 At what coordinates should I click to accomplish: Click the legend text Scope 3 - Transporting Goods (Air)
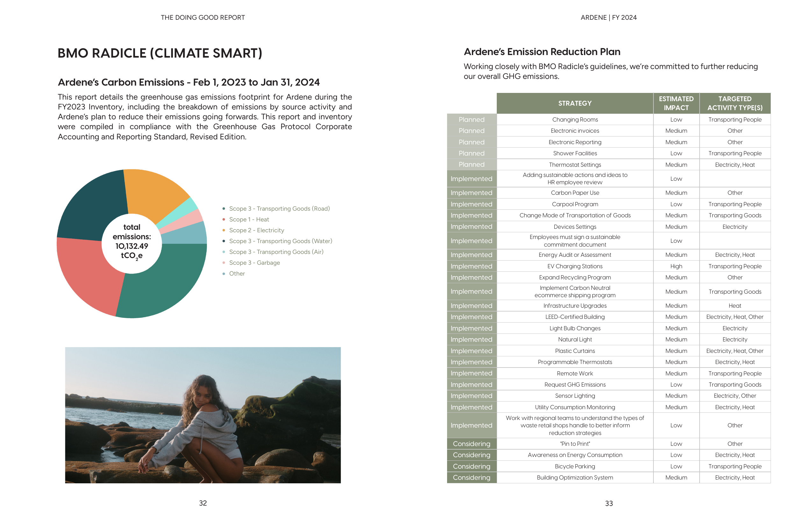[x=276, y=252]
